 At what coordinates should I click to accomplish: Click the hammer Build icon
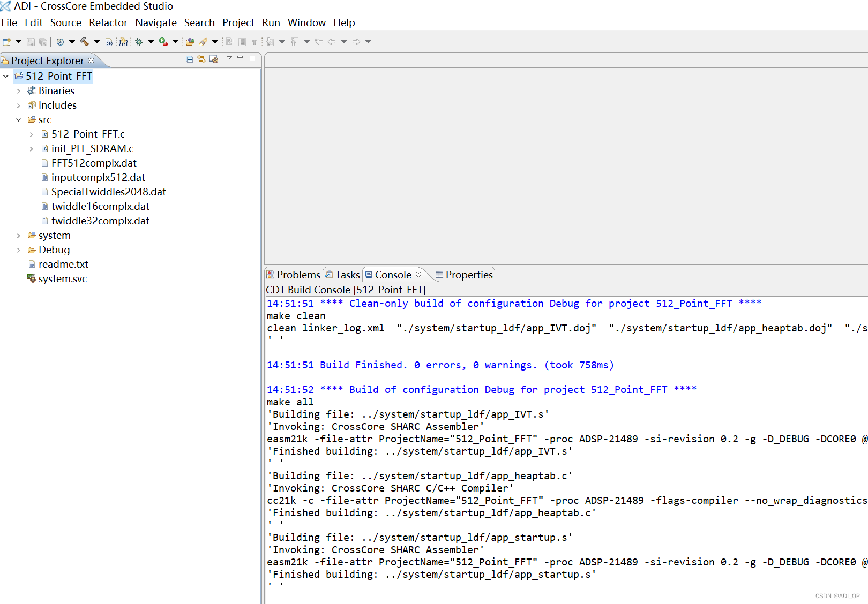pyautogui.click(x=84, y=42)
